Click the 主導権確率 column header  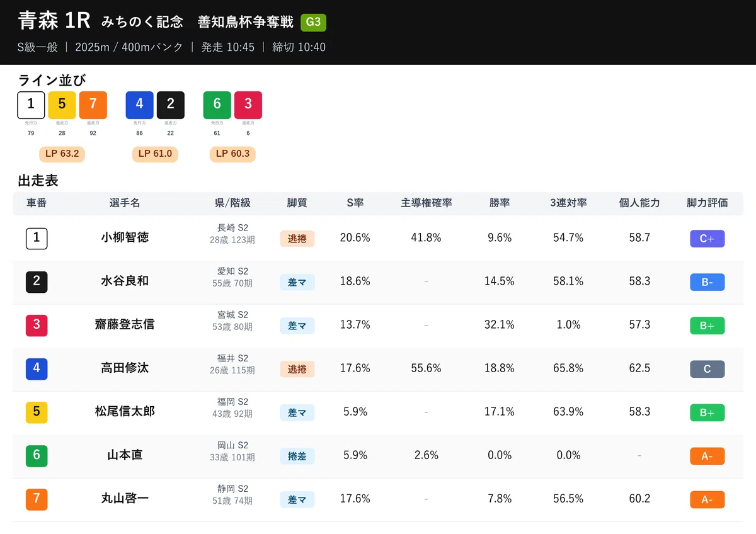[427, 203]
